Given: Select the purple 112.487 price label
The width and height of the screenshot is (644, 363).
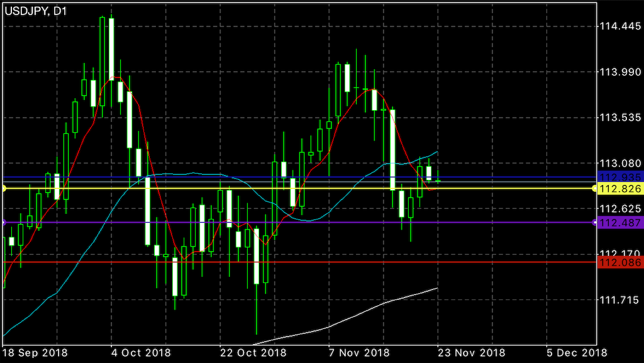Looking at the screenshot, I should (620, 223).
